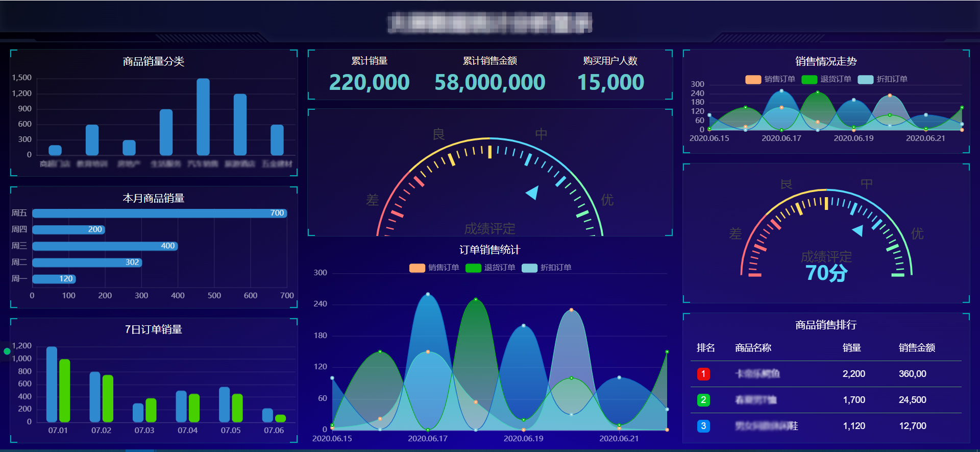
Task: Select the 周一 bar labeled 120
Action: 54,278
